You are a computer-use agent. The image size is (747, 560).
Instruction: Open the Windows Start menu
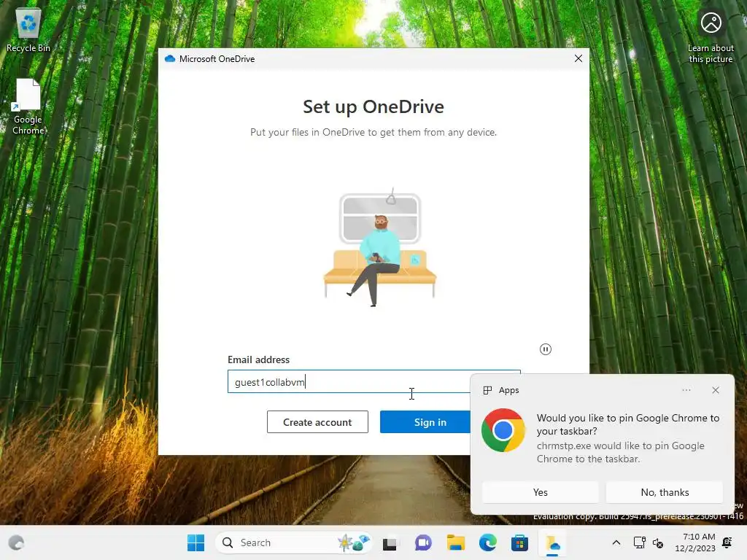196,542
